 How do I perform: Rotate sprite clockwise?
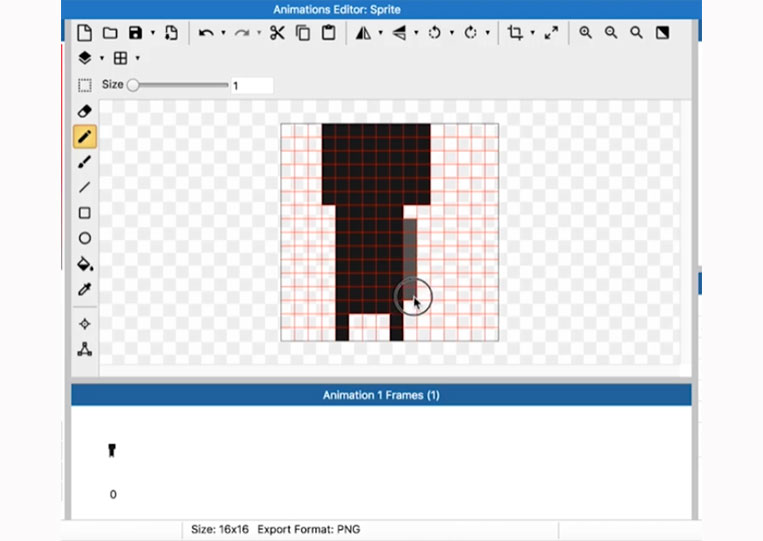(x=470, y=33)
